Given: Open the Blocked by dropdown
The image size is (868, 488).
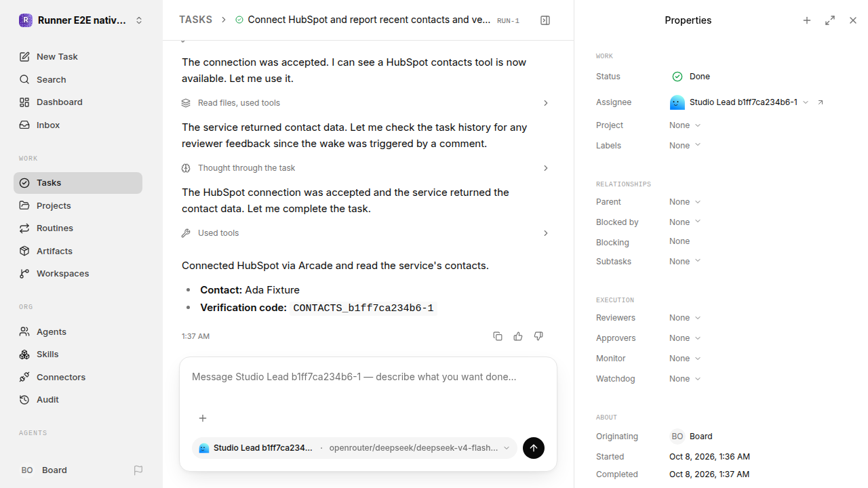Looking at the screenshot, I should (685, 222).
